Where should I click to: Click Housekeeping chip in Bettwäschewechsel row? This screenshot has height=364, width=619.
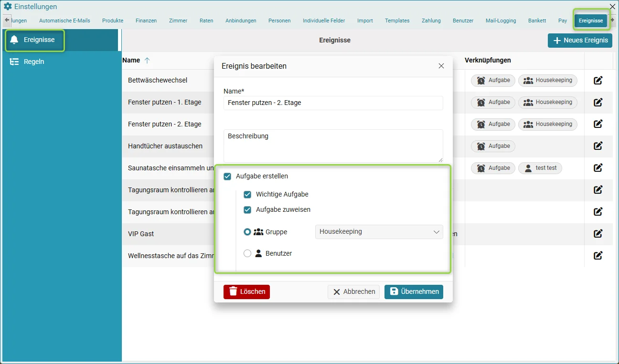548,80
